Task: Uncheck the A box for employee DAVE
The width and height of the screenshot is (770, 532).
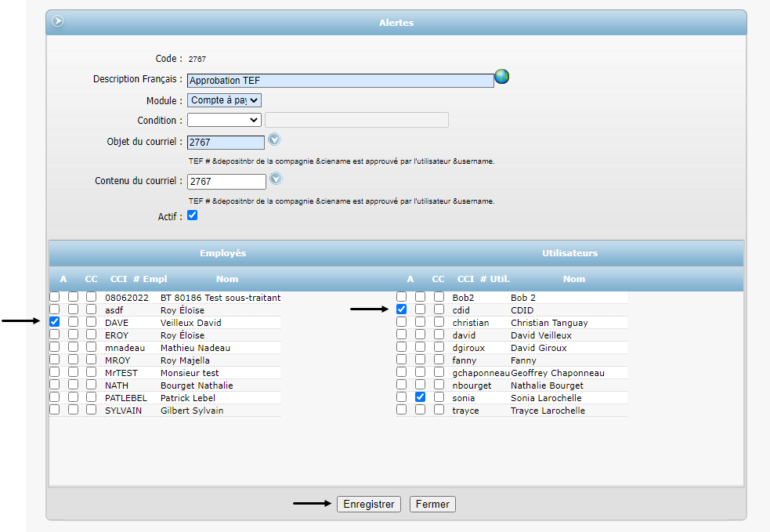Action: coord(55,322)
